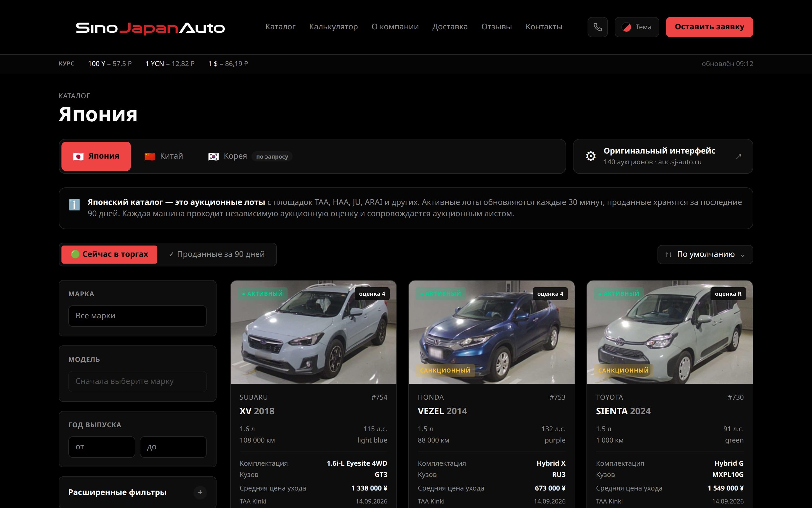Click the RU3 body code

click(559, 475)
